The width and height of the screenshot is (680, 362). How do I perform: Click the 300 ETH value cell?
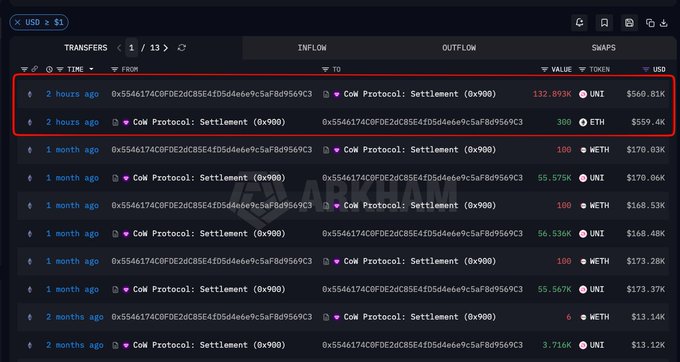(564, 122)
